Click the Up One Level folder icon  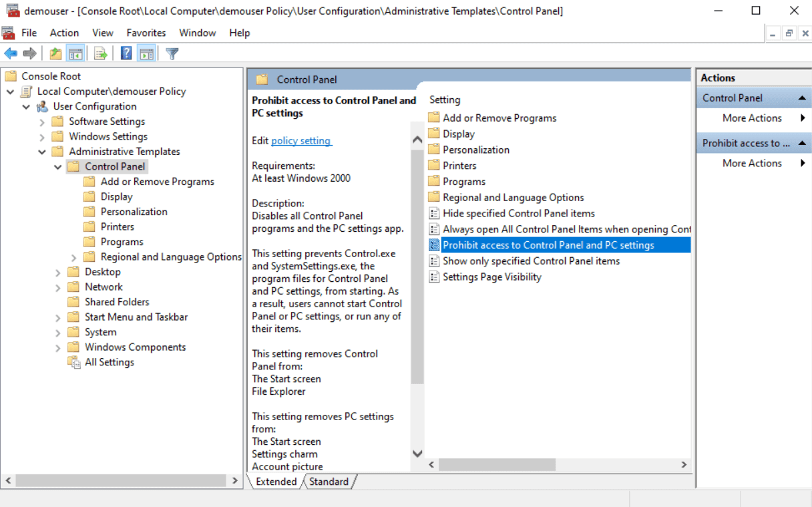click(56, 54)
